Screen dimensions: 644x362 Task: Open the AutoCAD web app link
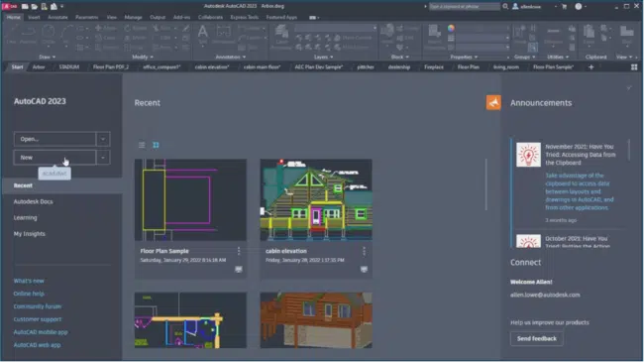[x=37, y=345]
